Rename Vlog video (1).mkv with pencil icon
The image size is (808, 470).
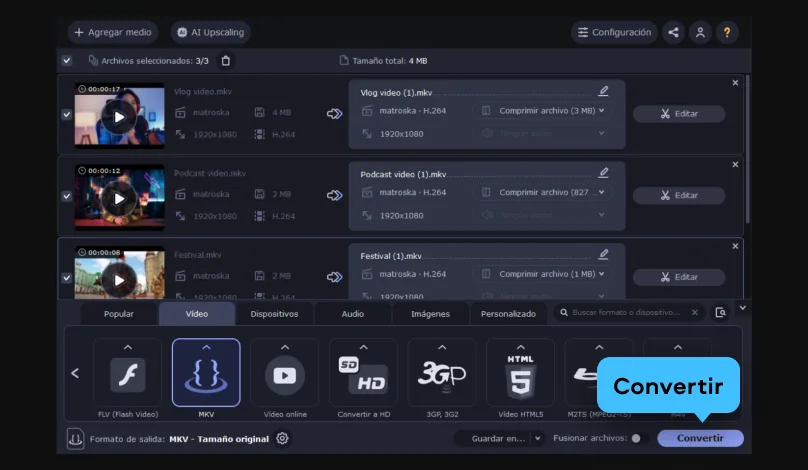[x=603, y=91]
